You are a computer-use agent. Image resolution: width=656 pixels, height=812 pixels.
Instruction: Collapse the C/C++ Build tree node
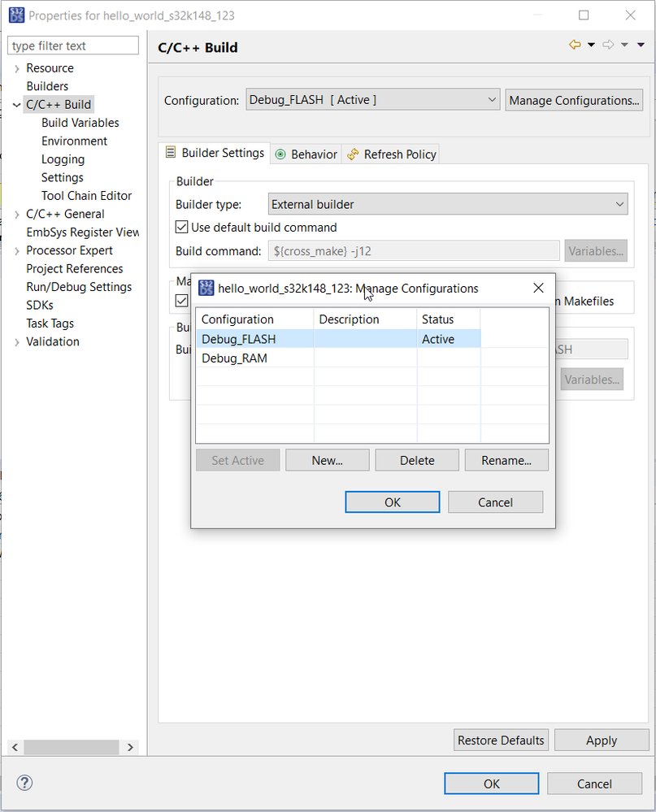pyautogui.click(x=17, y=105)
